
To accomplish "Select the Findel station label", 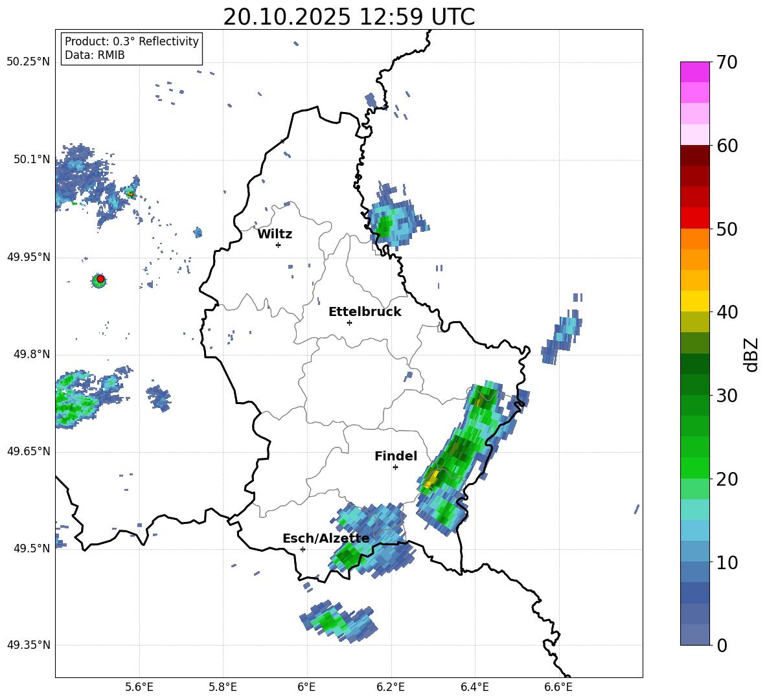I will (x=396, y=456).
